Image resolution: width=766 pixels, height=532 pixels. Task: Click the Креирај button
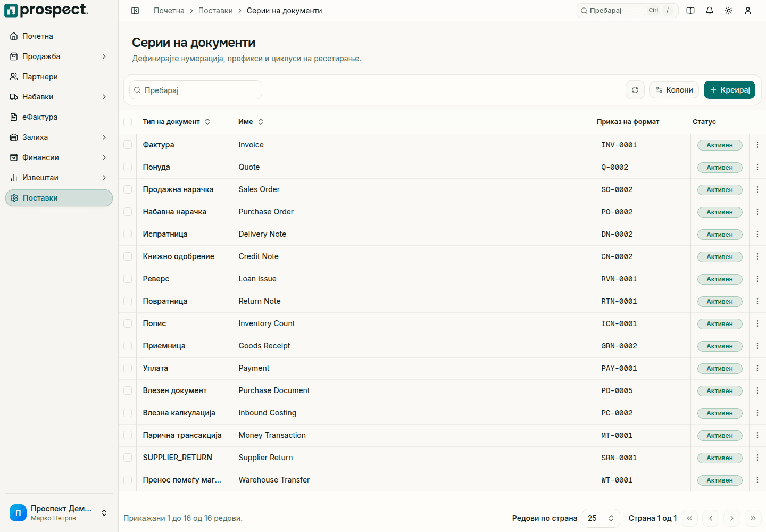(x=729, y=90)
